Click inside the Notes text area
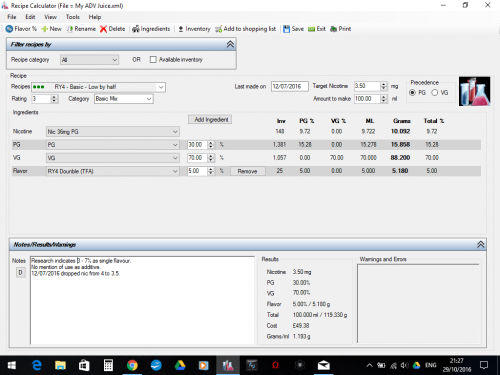This screenshot has width=500, height=375. [142, 300]
